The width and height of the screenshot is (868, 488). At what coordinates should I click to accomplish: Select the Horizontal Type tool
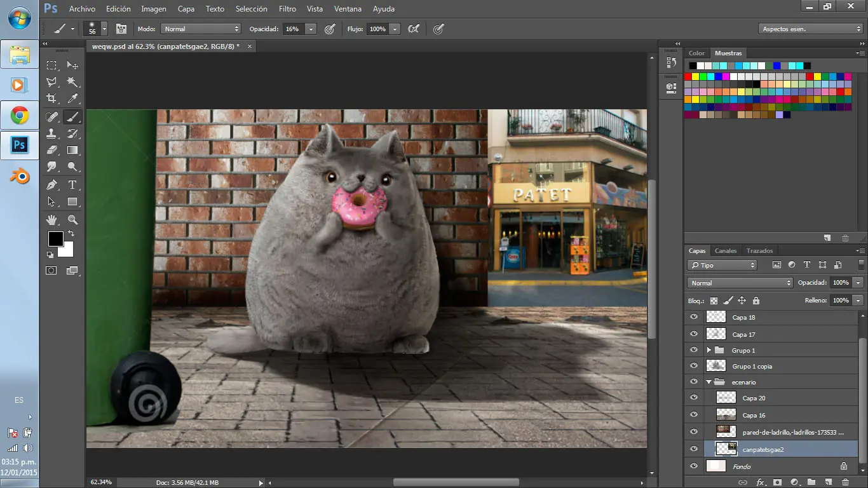(72, 185)
